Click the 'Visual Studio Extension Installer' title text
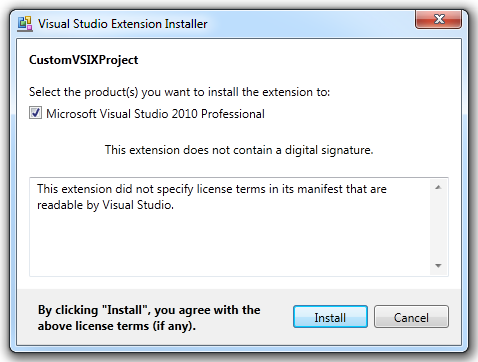478x362 pixels. pyautogui.click(x=123, y=24)
